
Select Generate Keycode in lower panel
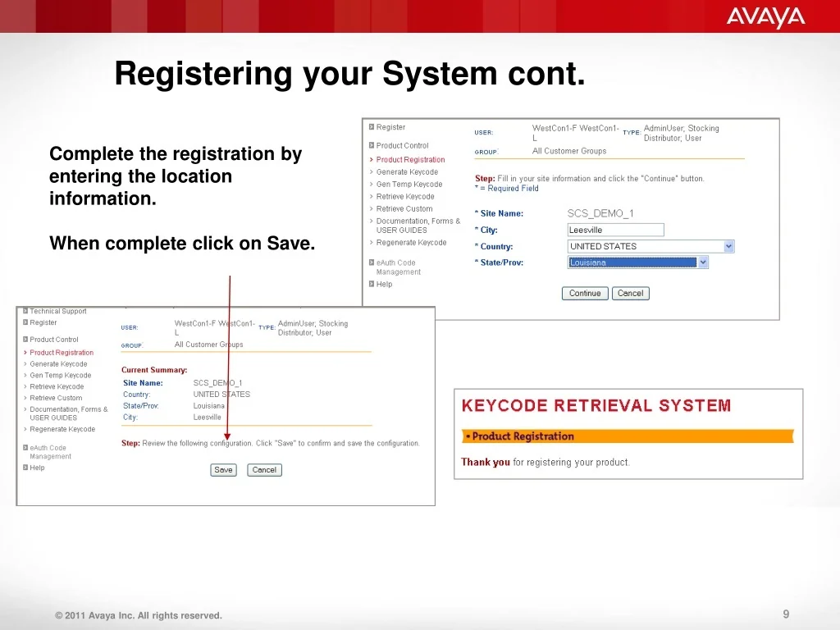pyautogui.click(x=58, y=363)
